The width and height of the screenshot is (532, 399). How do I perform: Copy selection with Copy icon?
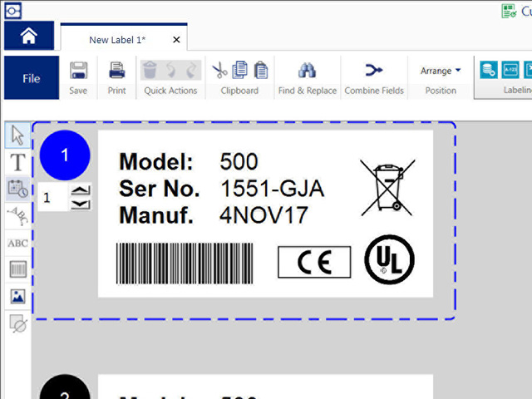click(x=240, y=70)
